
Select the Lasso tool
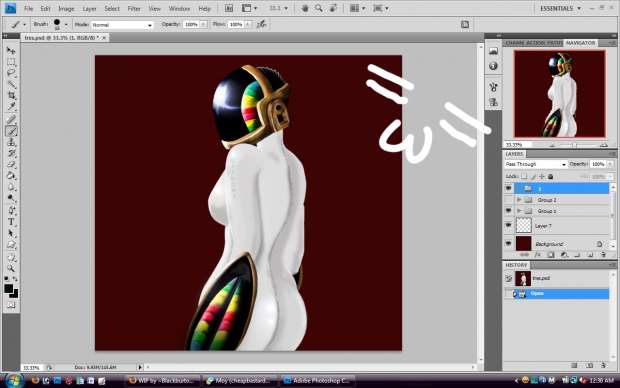11,73
